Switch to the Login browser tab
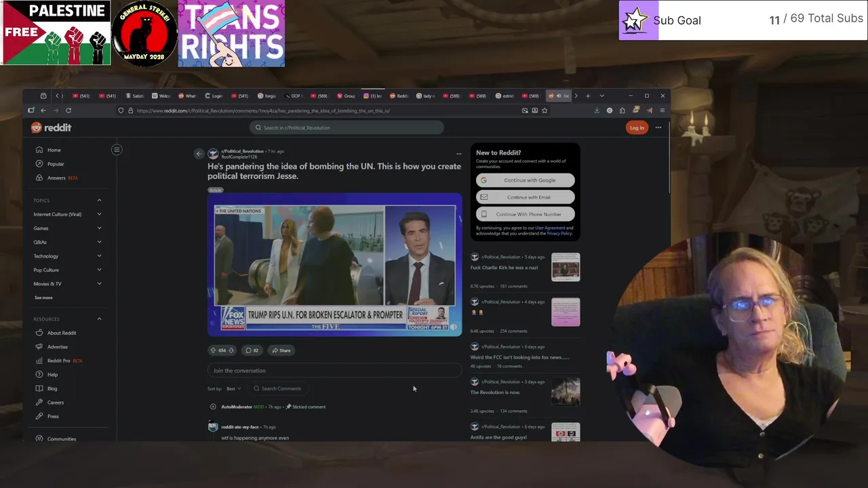Viewport: 868px width, 488px height. (214, 96)
